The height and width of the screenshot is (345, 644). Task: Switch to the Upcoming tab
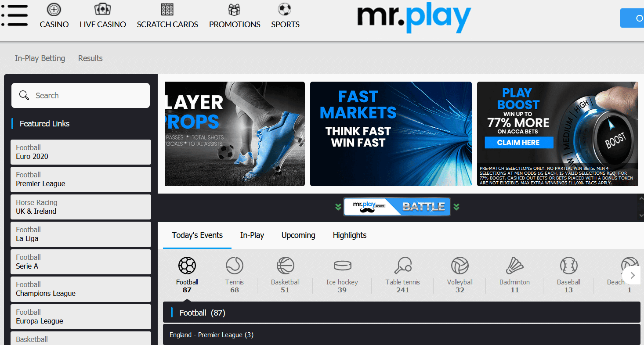pyautogui.click(x=298, y=235)
